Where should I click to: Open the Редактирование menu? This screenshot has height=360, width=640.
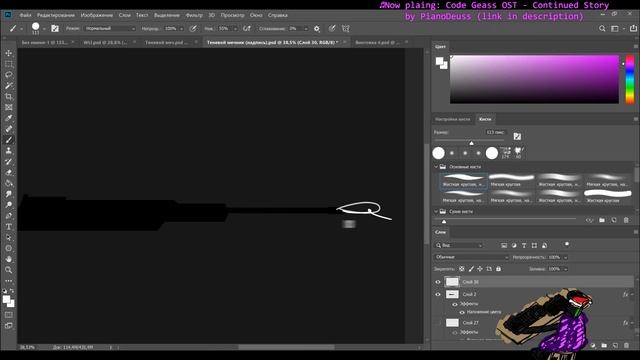click(x=56, y=15)
